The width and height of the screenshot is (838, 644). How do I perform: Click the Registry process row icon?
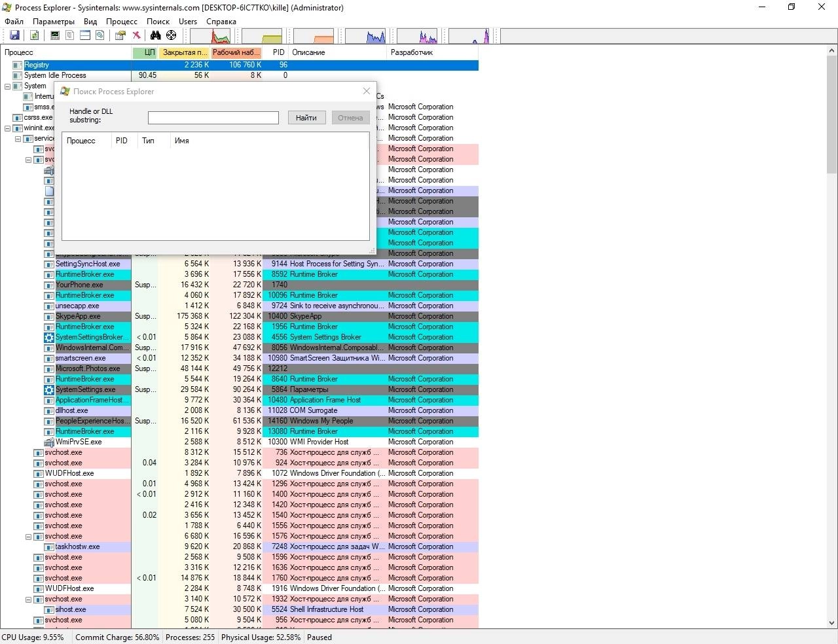click(x=18, y=65)
